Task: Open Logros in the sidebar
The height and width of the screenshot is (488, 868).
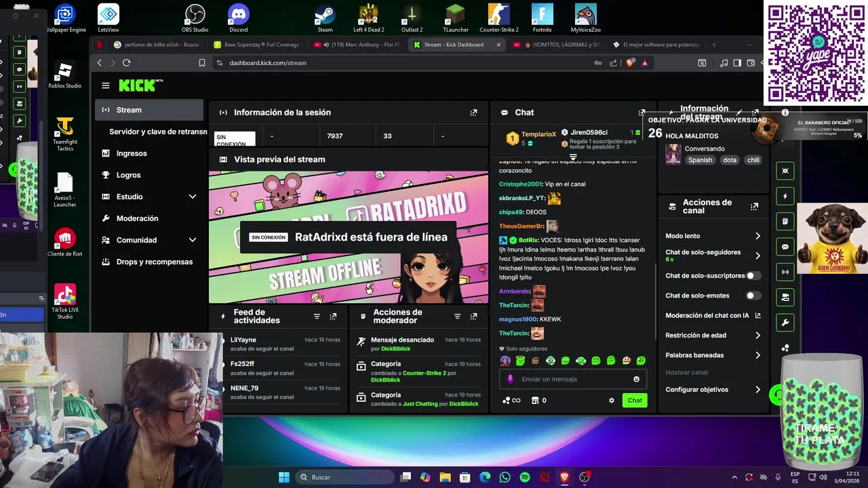Action: click(149, 175)
